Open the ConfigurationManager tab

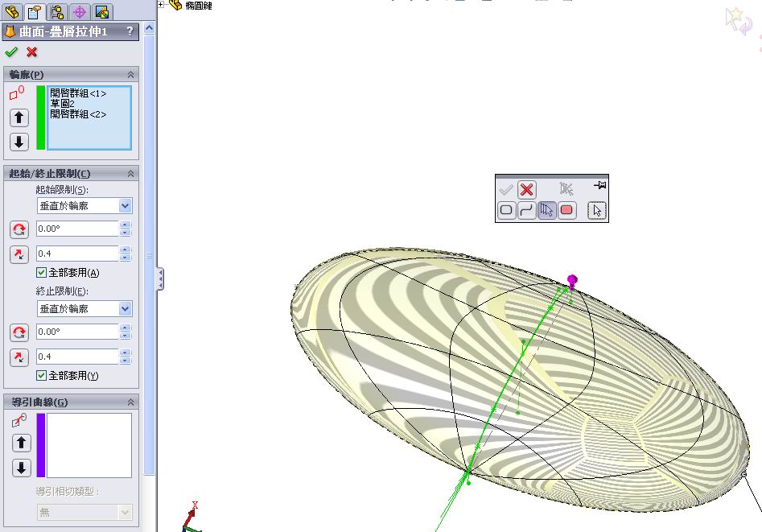coord(57,12)
